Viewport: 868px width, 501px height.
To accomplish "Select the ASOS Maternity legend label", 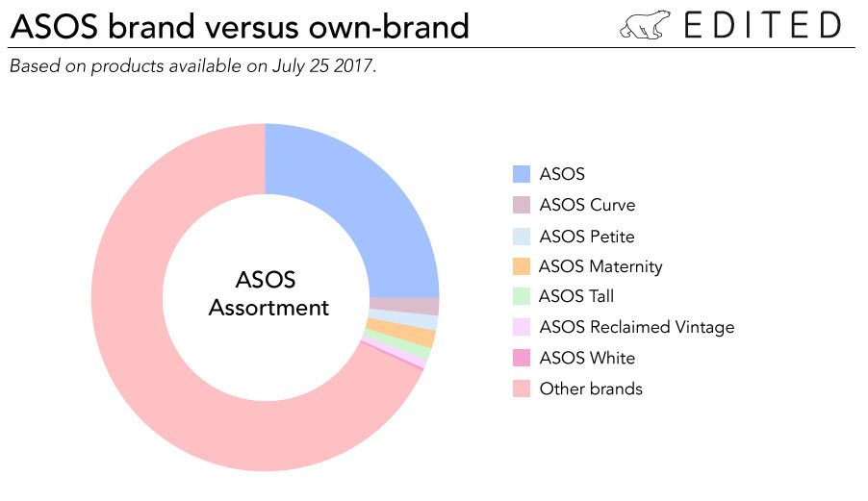I will pos(600,266).
